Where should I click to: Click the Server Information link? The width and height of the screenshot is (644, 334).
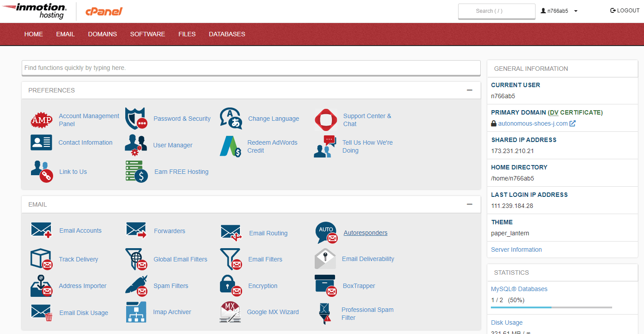516,250
